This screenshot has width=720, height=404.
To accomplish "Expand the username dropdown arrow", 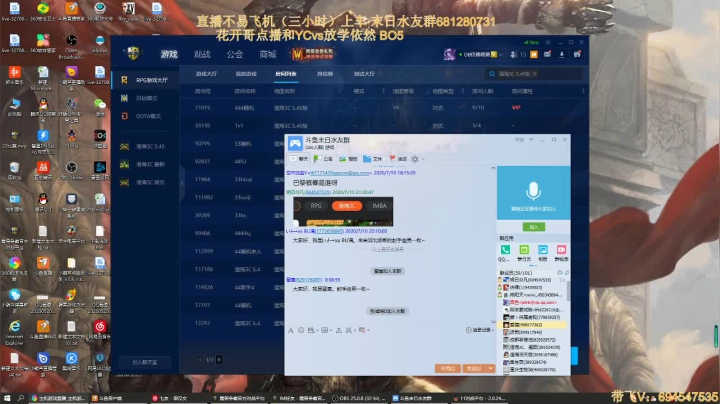I will (501, 55).
